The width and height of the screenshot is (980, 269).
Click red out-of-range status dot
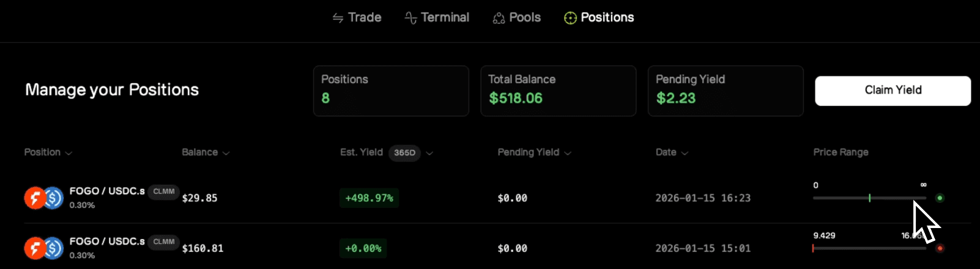(940, 248)
